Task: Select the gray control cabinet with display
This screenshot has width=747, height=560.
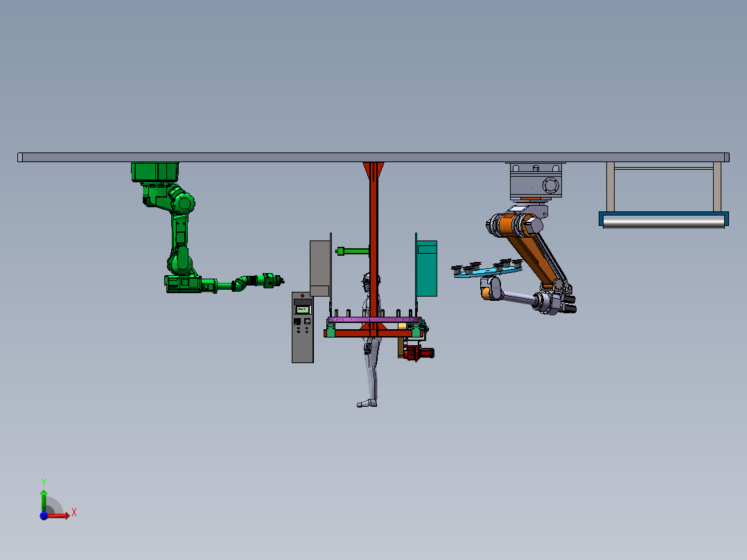Action: [x=303, y=328]
